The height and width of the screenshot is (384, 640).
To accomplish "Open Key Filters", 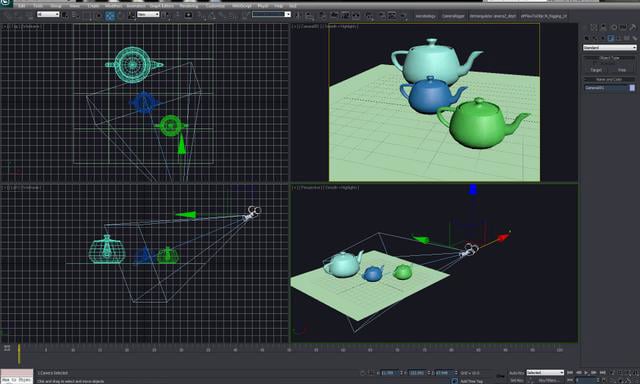I will click(x=549, y=380).
